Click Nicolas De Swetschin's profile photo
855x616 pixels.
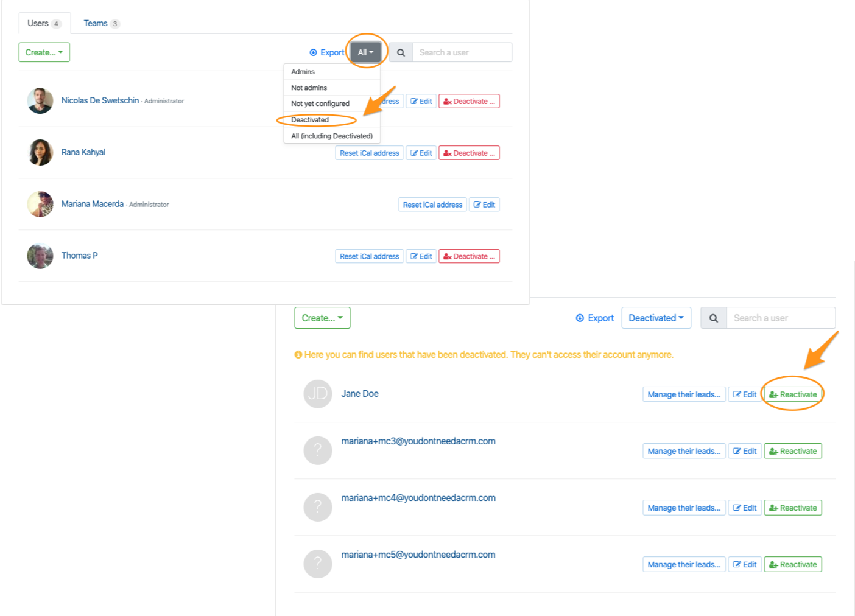(x=40, y=101)
